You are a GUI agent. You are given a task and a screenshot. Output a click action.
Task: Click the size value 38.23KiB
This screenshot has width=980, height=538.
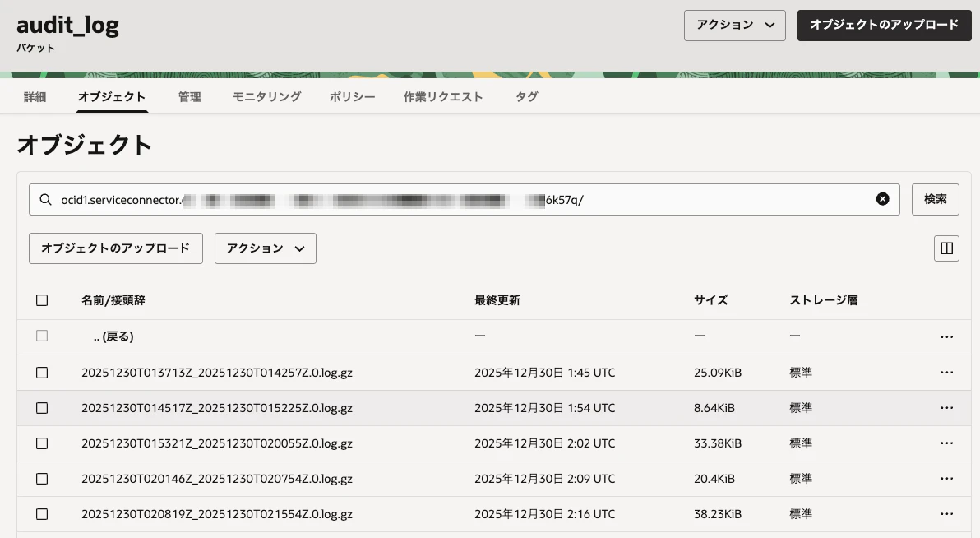coord(718,513)
